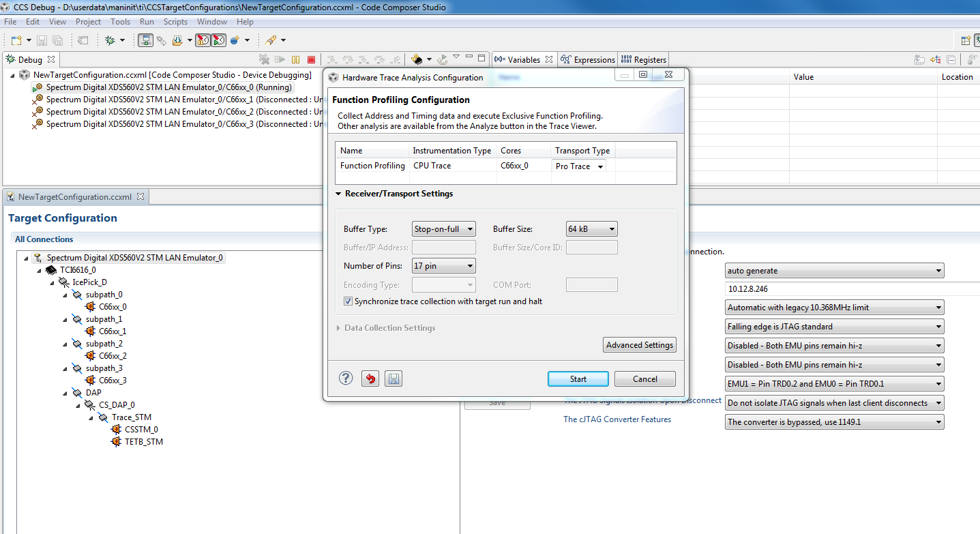Open the Scripts menu
980x534 pixels.
click(175, 22)
